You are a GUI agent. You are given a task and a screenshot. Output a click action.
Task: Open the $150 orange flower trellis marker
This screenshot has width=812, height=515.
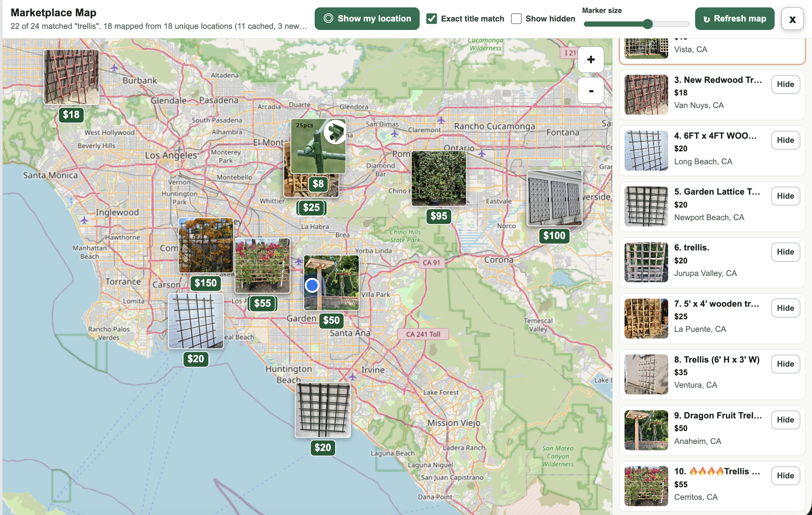pos(206,245)
